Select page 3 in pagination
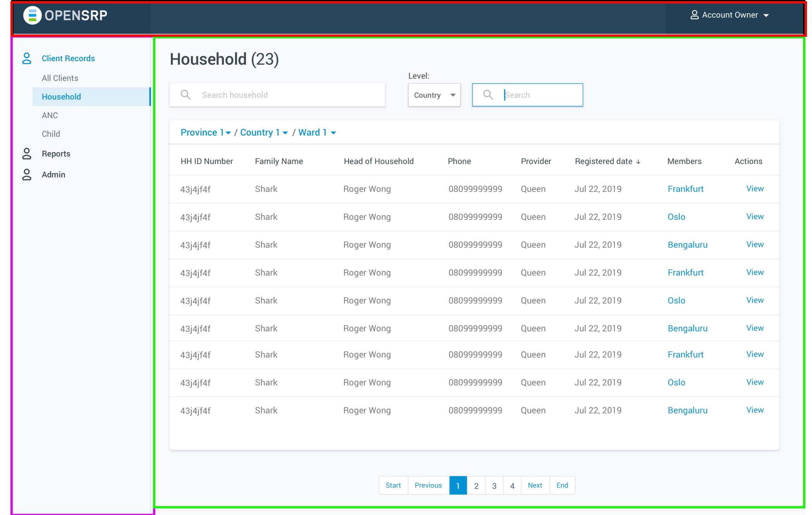Image resolution: width=812 pixels, height=515 pixels. (494, 485)
